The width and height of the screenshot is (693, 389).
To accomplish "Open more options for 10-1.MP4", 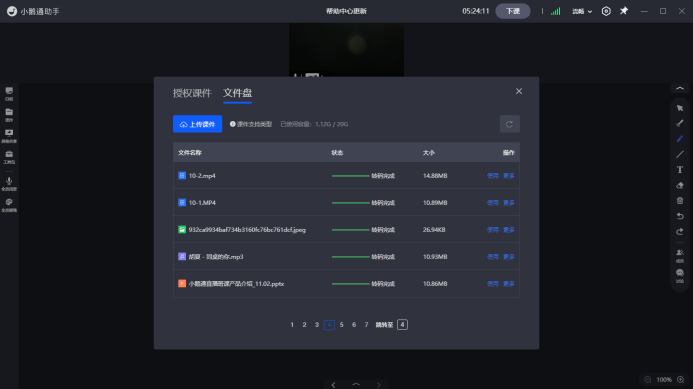I will pyautogui.click(x=509, y=203).
